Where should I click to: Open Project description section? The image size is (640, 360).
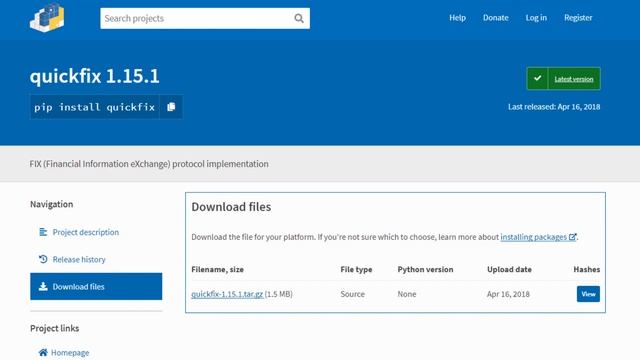86,232
